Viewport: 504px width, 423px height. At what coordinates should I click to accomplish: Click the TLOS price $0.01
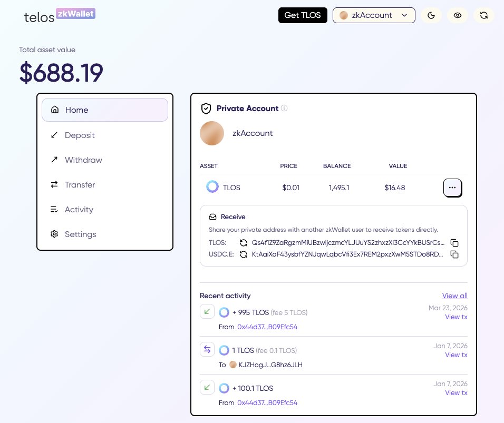click(291, 188)
